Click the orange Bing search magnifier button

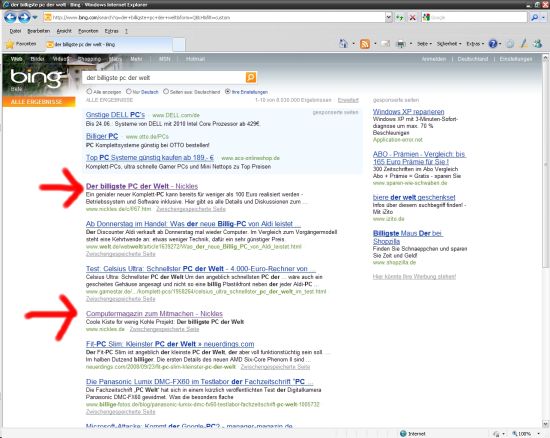251,78
